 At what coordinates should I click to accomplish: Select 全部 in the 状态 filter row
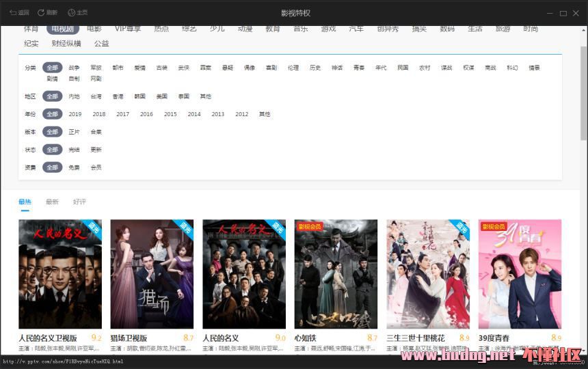coord(52,150)
